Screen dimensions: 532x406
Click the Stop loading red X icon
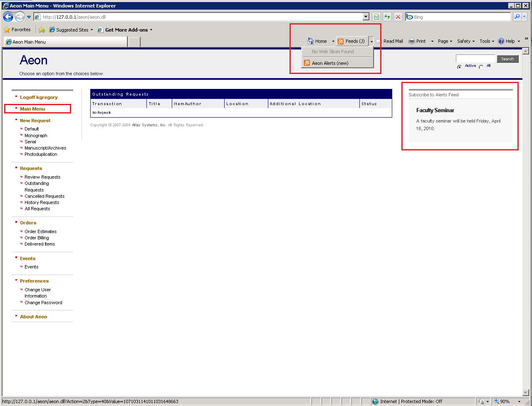398,16
